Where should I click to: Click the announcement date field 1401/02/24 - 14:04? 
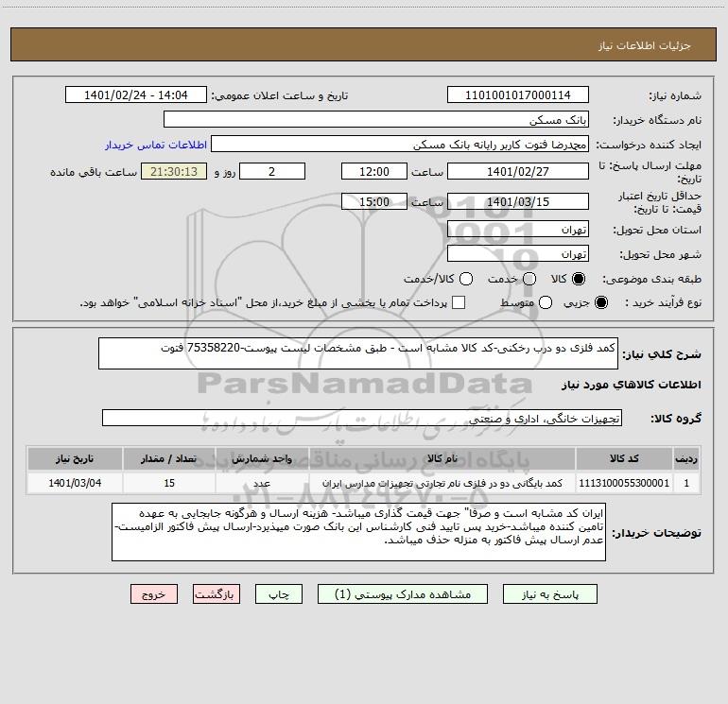tap(136, 94)
